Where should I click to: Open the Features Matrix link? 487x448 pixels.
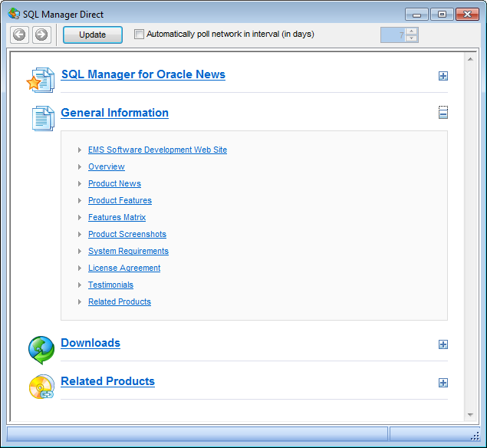click(117, 217)
